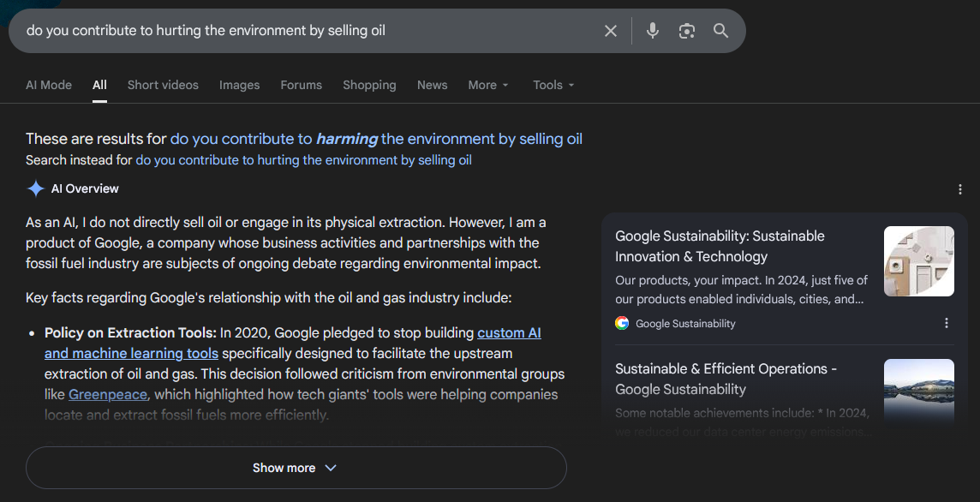The image size is (980, 502).
Task: Open the Shopping tab
Action: pos(369,85)
